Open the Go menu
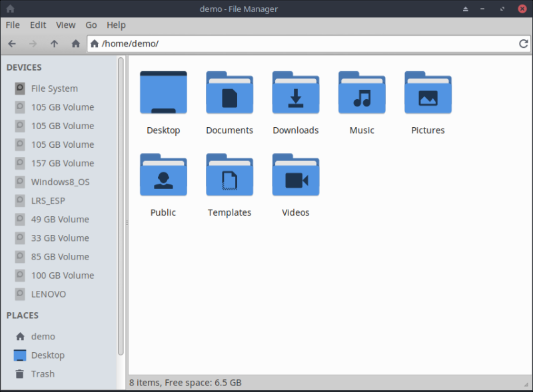The height and width of the screenshot is (392, 533). click(91, 25)
